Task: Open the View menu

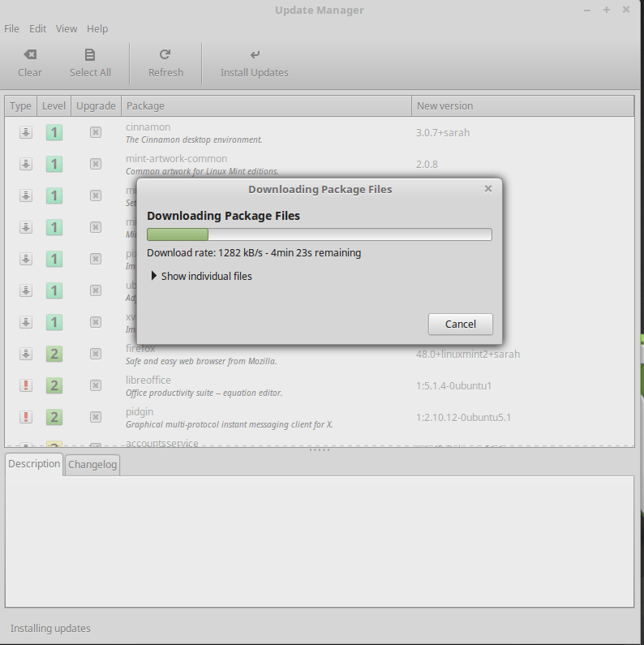Action: (67, 28)
